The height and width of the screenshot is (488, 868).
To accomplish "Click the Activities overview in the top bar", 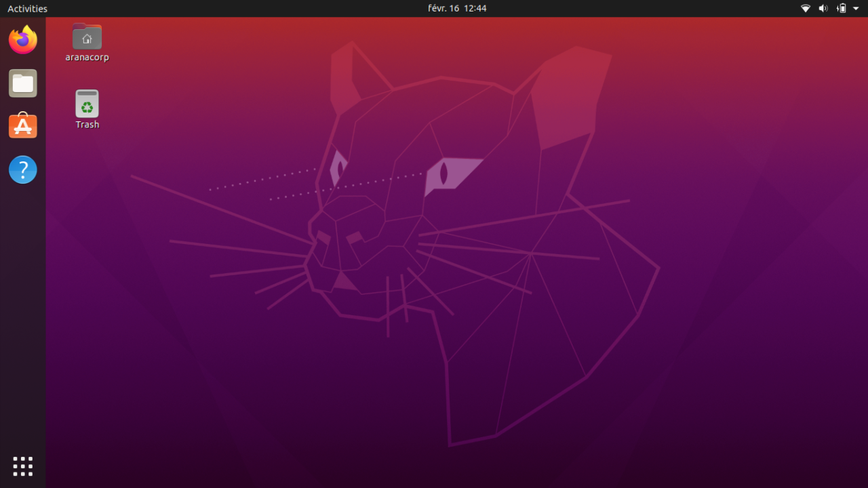I will pyautogui.click(x=27, y=8).
